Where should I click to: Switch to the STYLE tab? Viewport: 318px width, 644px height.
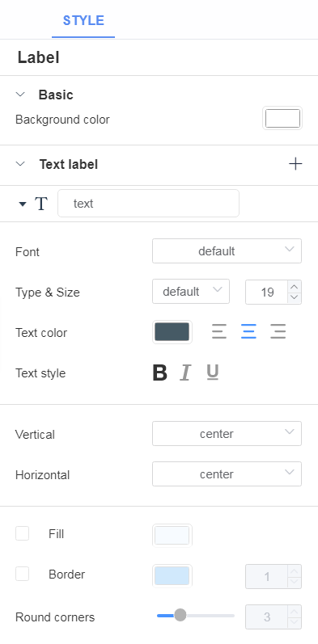tap(83, 20)
